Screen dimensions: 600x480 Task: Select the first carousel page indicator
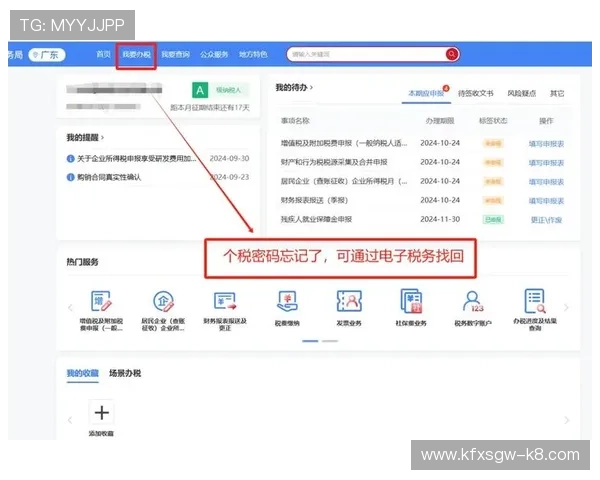[x=310, y=341]
